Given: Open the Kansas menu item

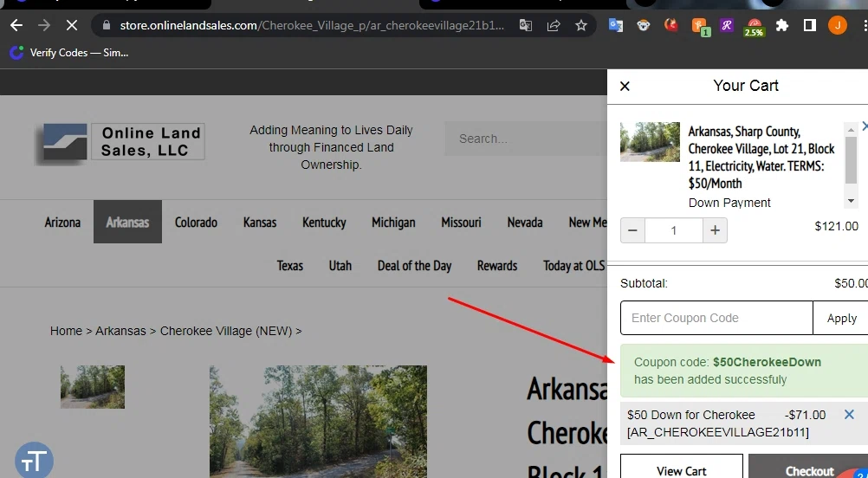Looking at the screenshot, I should [260, 223].
